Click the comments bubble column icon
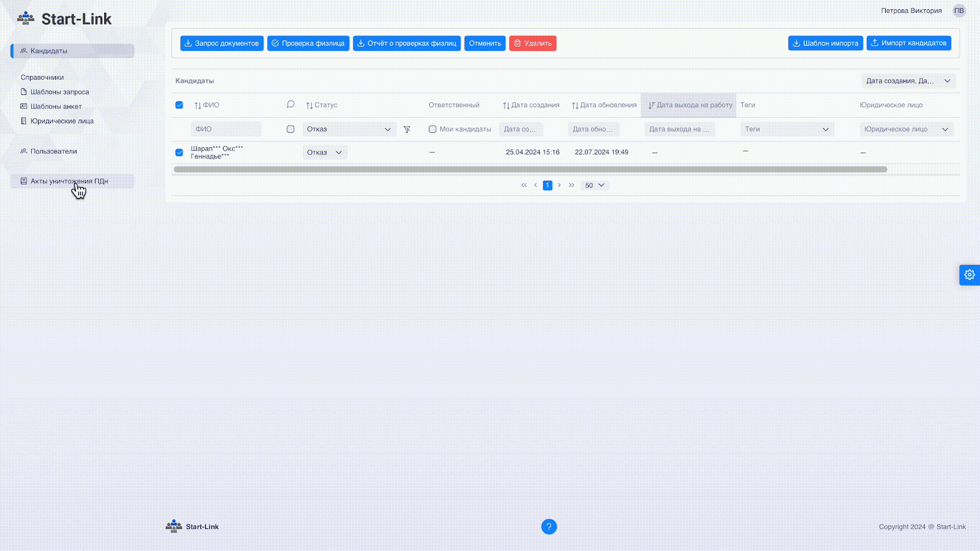The image size is (980, 551). [x=290, y=105]
